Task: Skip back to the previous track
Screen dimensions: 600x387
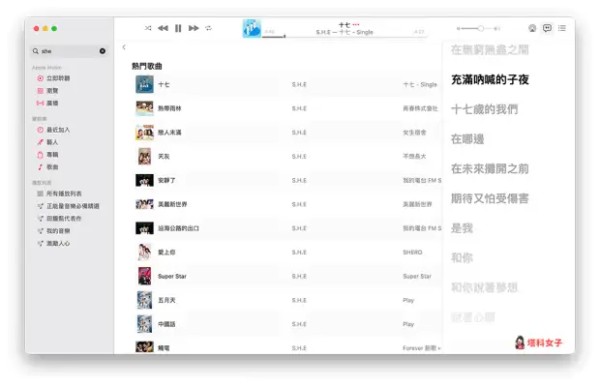Action: (x=163, y=28)
